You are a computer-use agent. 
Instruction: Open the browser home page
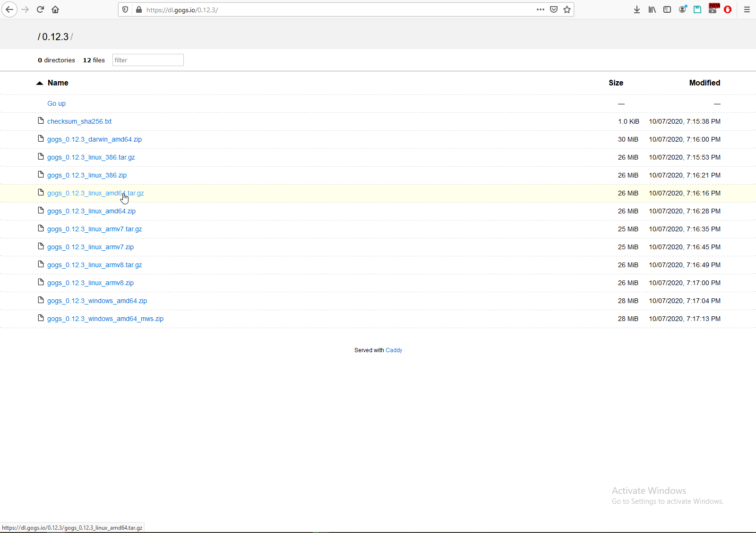[x=55, y=9]
